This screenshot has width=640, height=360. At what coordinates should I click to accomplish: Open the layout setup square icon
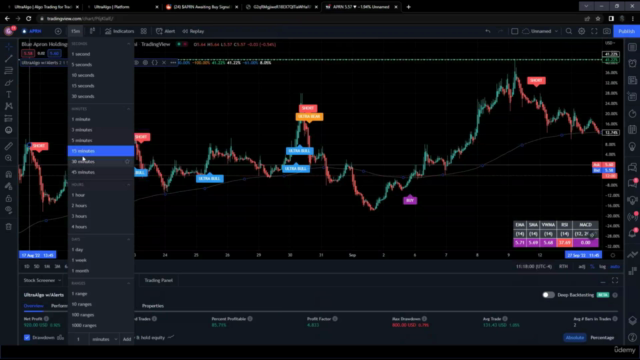514,31
